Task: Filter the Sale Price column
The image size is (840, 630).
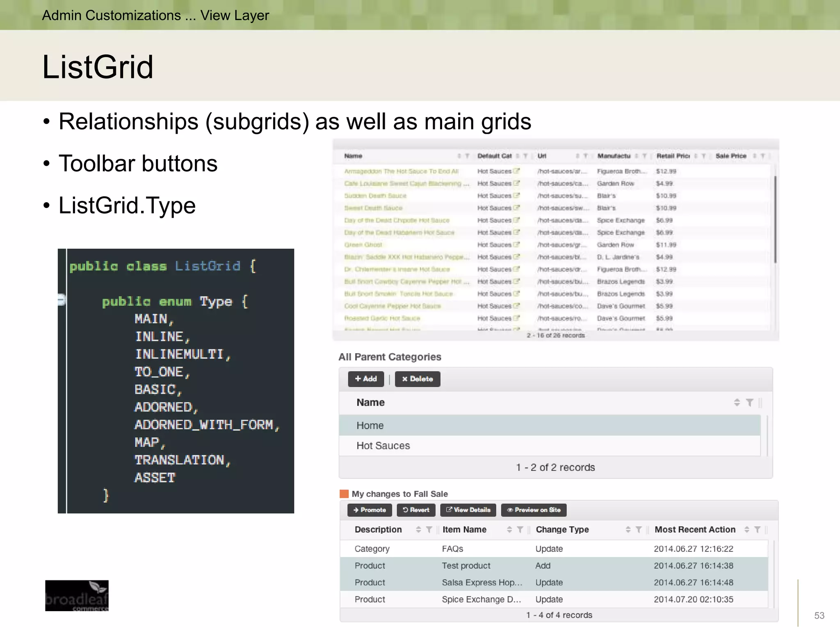Action: (763, 156)
